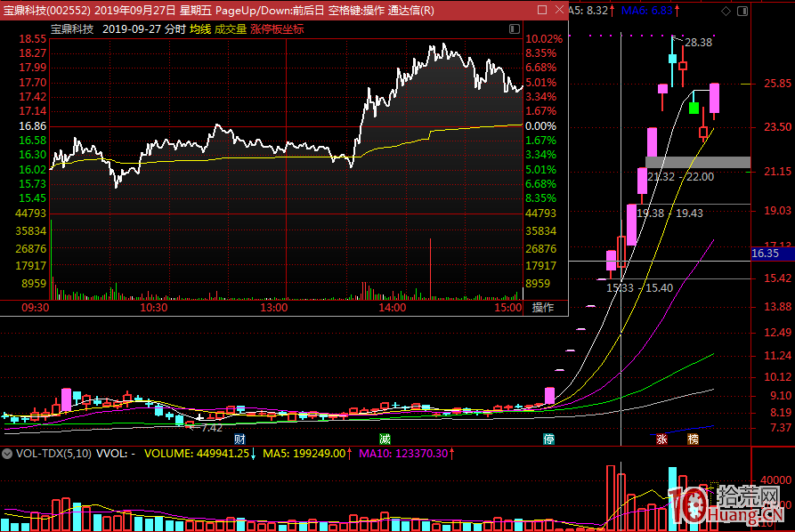Click the 操作 button in the popup
Viewport: 795px width, 532px height.
[x=543, y=307]
